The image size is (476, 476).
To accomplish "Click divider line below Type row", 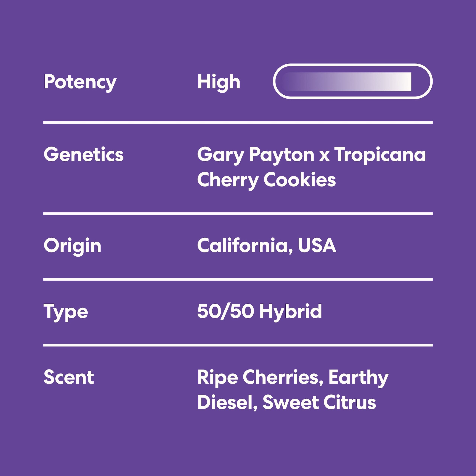I will click(x=238, y=345).
